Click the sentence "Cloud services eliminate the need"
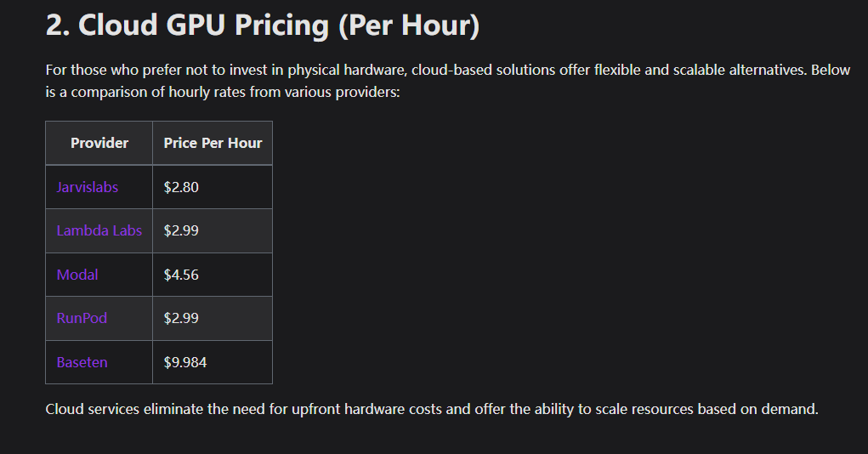Image resolution: width=868 pixels, height=454 pixels. point(432,409)
